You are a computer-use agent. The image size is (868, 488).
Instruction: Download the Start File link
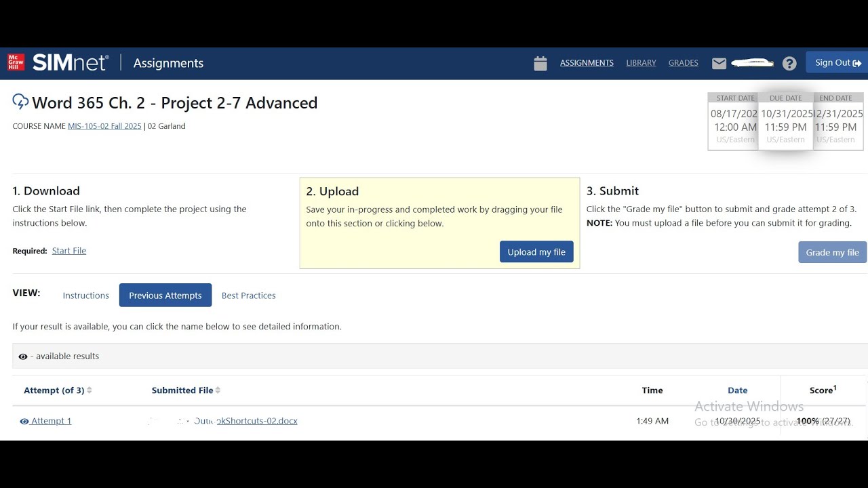69,251
